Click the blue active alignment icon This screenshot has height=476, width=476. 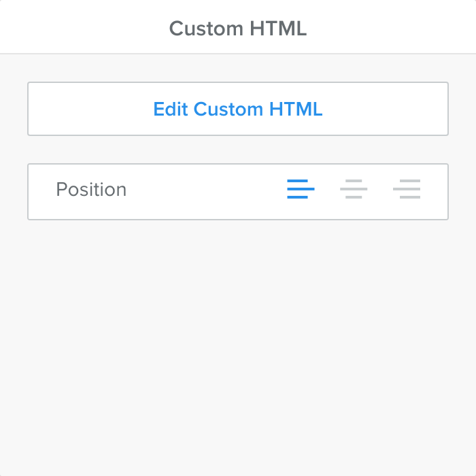(301, 189)
